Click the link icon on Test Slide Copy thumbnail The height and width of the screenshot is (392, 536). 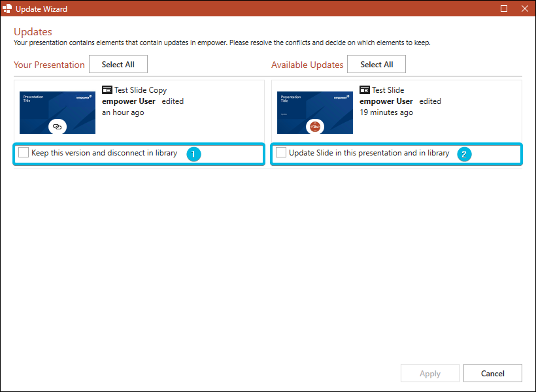click(x=58, y=127)
